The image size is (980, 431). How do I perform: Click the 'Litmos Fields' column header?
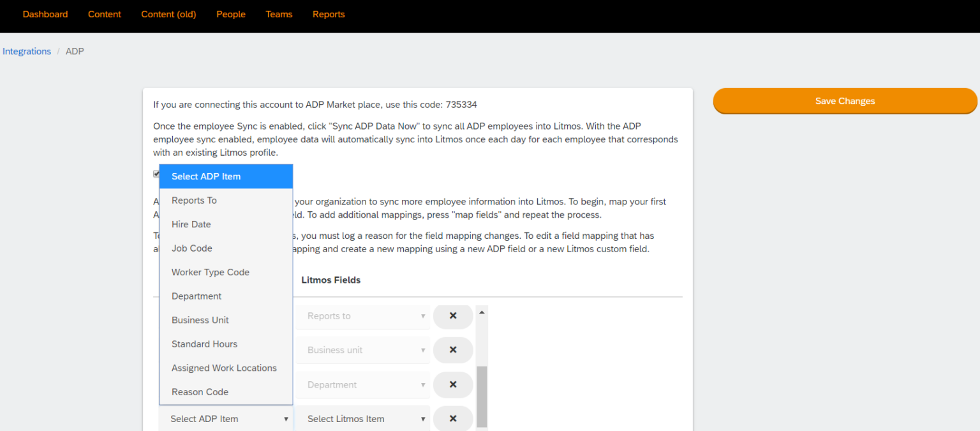[330, 280]
